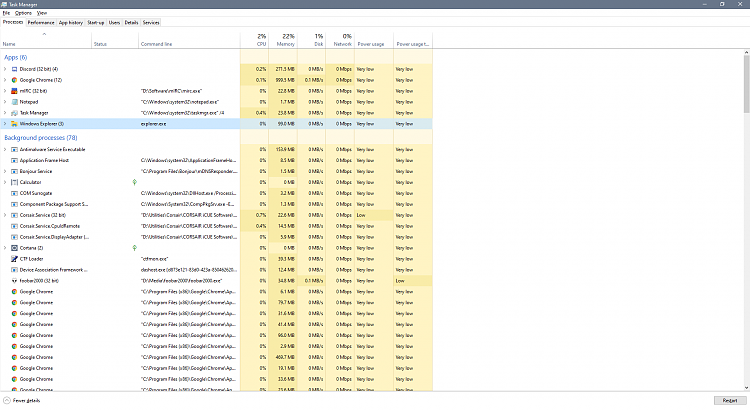Expand the Bonjour Service entry
This screenshot has width=750, height=410.
click(5, 171)
